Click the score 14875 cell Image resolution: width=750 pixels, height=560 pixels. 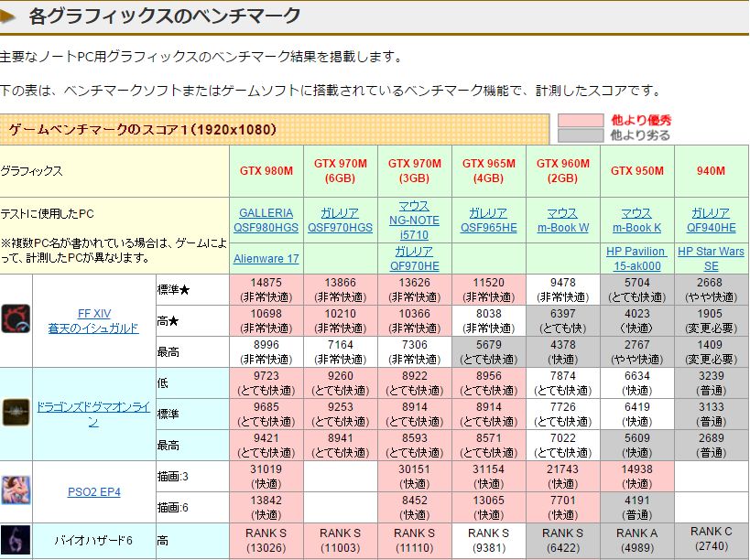point(266,289)
